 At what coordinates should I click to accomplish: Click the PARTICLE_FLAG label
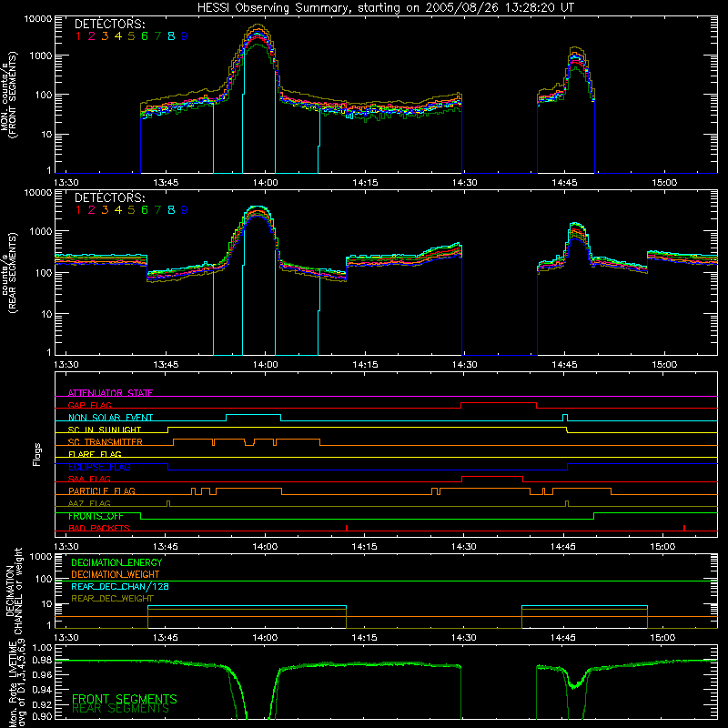pyautogui.click(x=102, y=490)
